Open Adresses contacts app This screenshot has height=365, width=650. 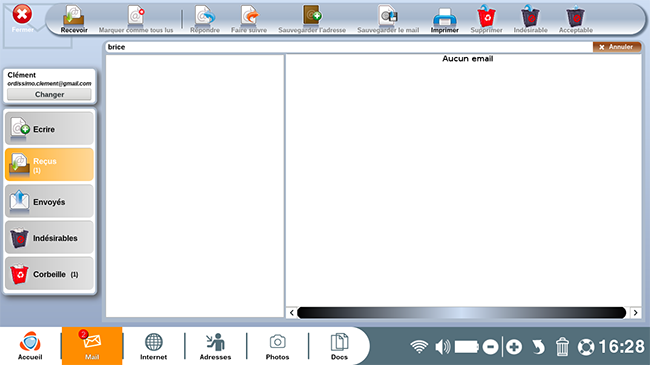(x=215, y=346)
